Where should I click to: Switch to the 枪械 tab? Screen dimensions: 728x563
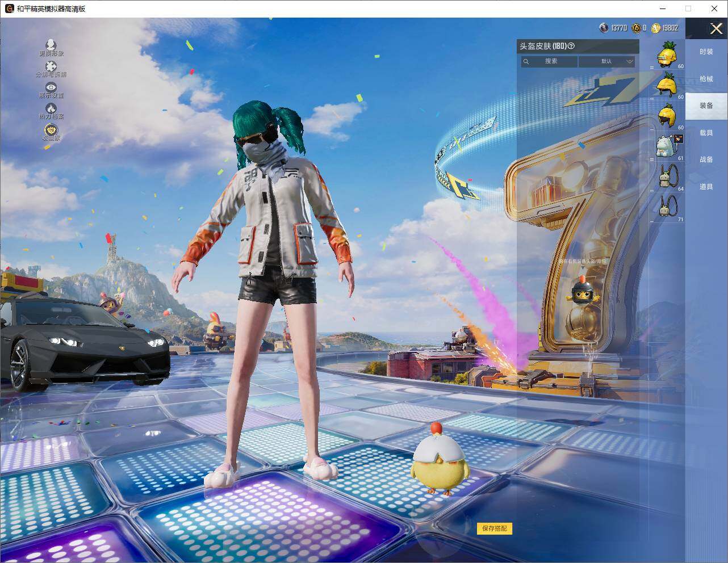pyautogui.click(x=706, y=79)
